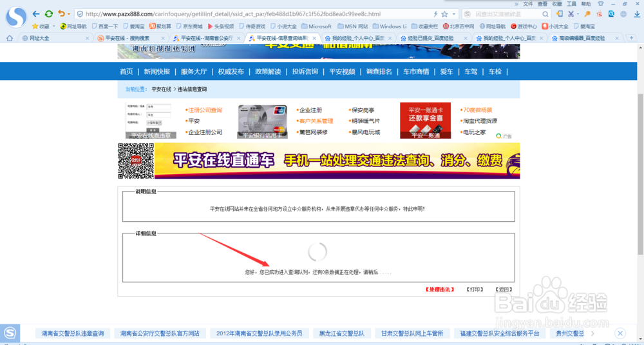Expand the hidden menu chevron before 文件

click(516, 4)
